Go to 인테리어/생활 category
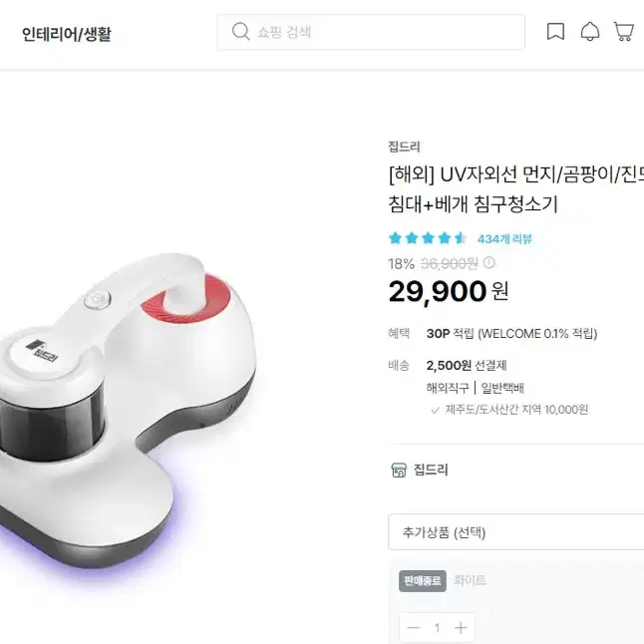Viewport: 644px width, 644px height. click(66, 34)
